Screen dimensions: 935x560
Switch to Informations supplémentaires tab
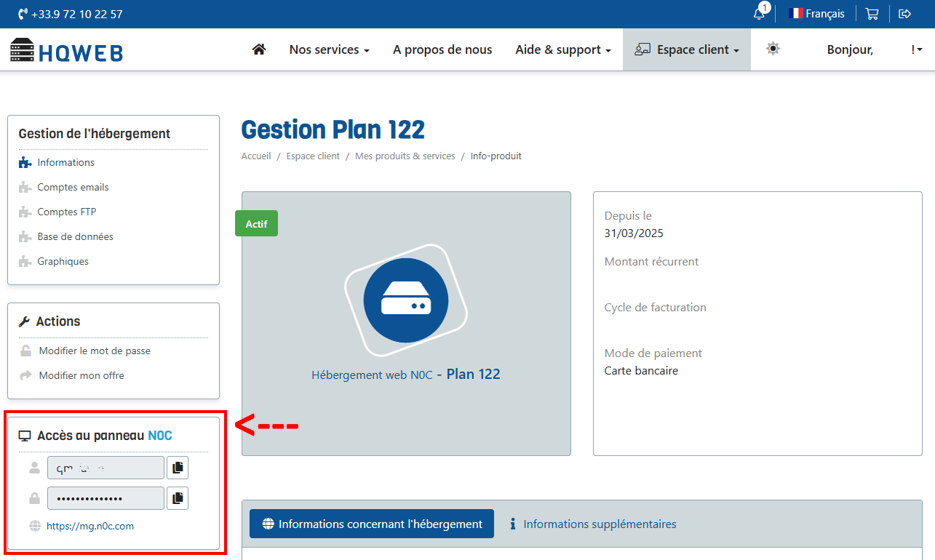[593, 524]
